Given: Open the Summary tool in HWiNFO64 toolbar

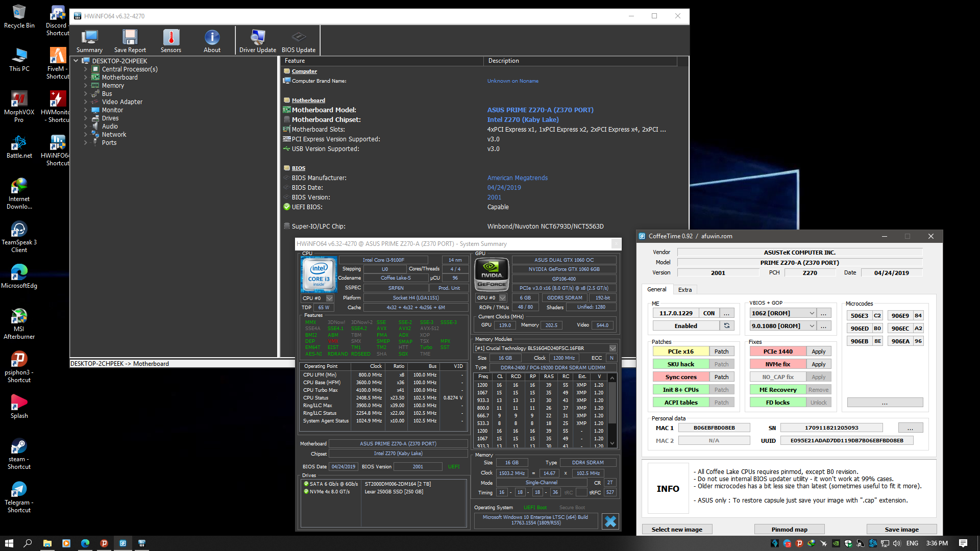Looking at the screenshot, I should (x=89, y=41).
